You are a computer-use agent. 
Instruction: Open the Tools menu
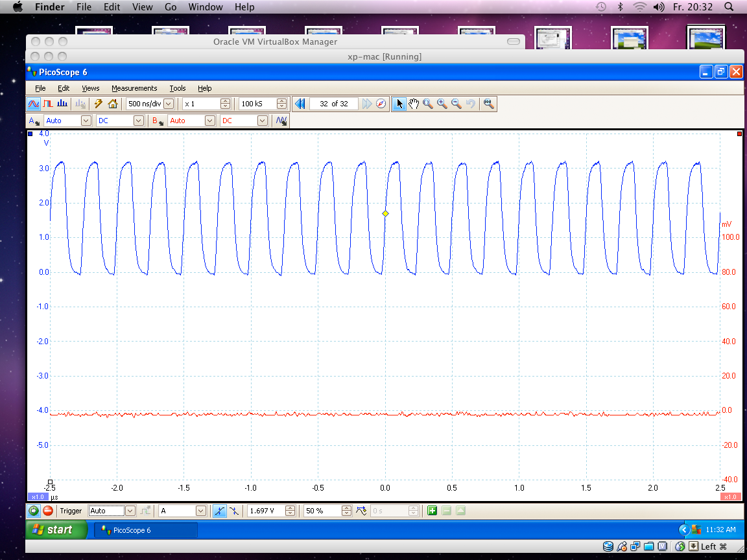pos(177,88)
